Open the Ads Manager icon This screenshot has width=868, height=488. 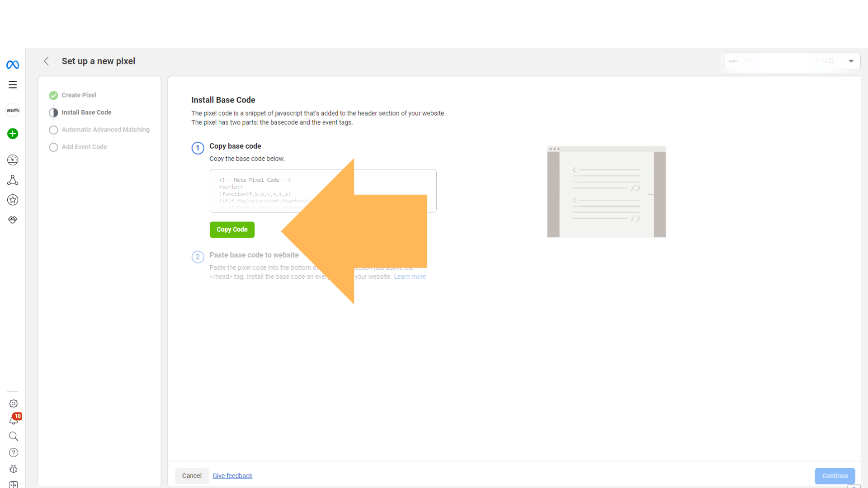click(x=13, y=159)
